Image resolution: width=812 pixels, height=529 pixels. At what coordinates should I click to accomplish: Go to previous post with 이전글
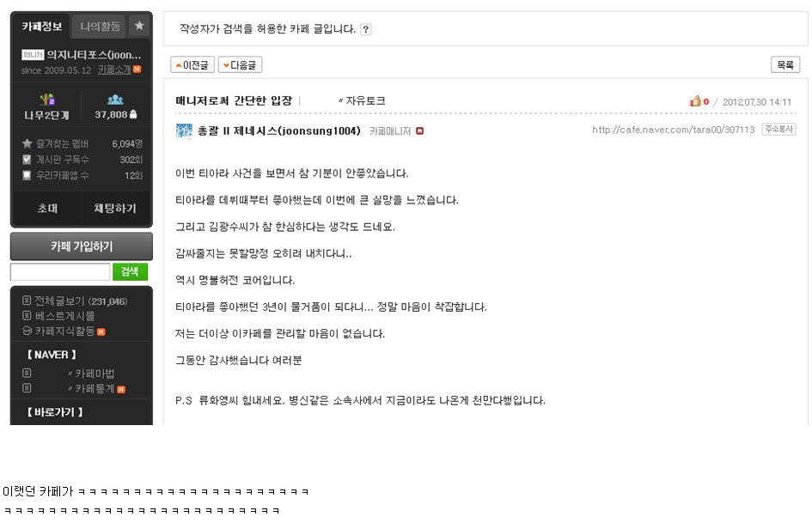(x=192, y=64)
